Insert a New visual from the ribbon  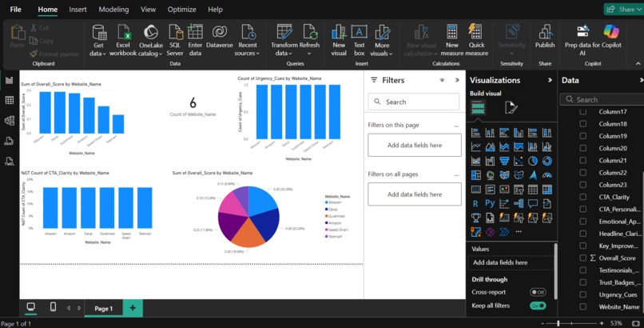pos(339,40)
